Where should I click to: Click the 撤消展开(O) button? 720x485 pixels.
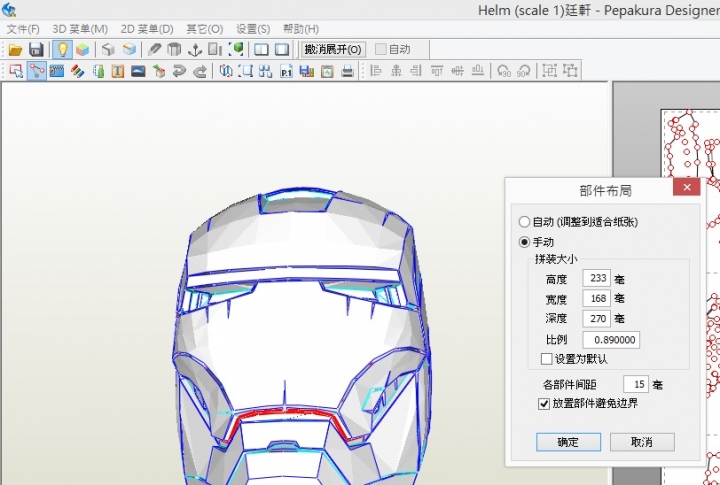coord(333,49)
